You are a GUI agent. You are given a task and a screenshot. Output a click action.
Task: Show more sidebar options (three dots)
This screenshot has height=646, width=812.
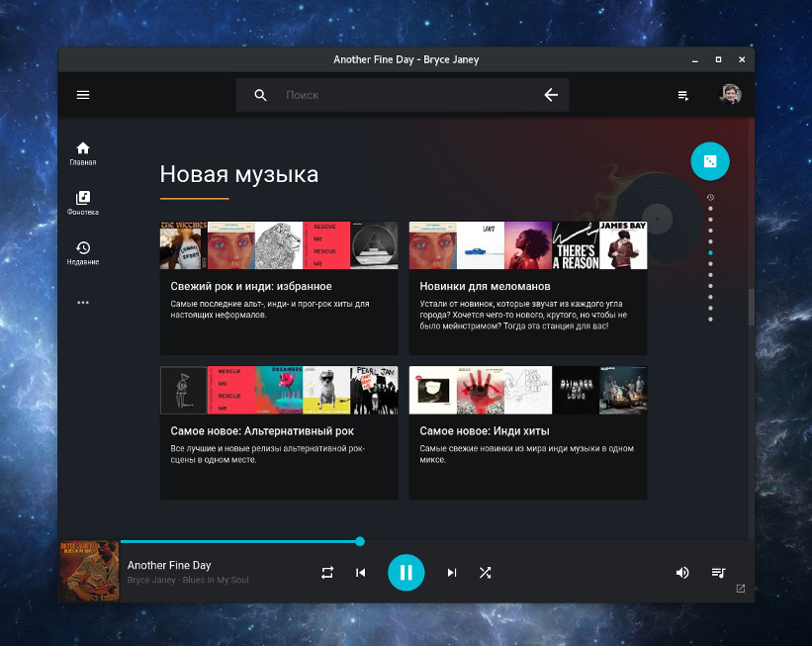[83, 303]
